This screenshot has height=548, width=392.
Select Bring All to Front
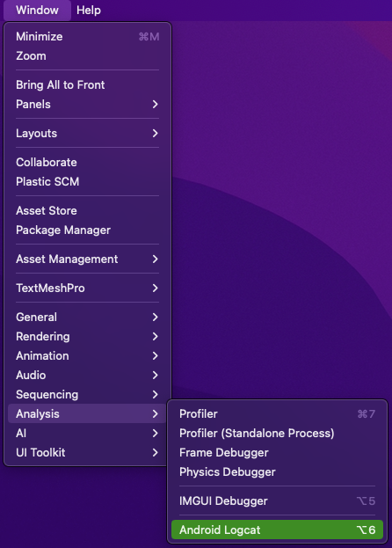87,85
